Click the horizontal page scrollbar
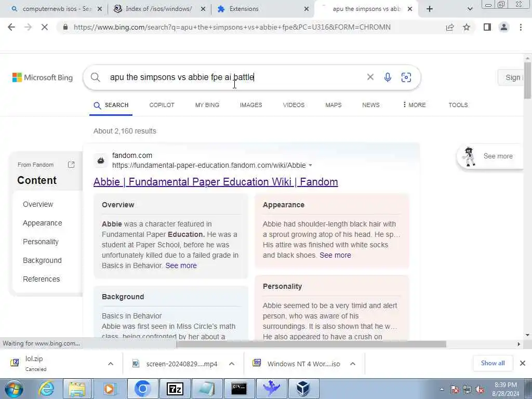This screenshot has width=532, height=399. 311,344
